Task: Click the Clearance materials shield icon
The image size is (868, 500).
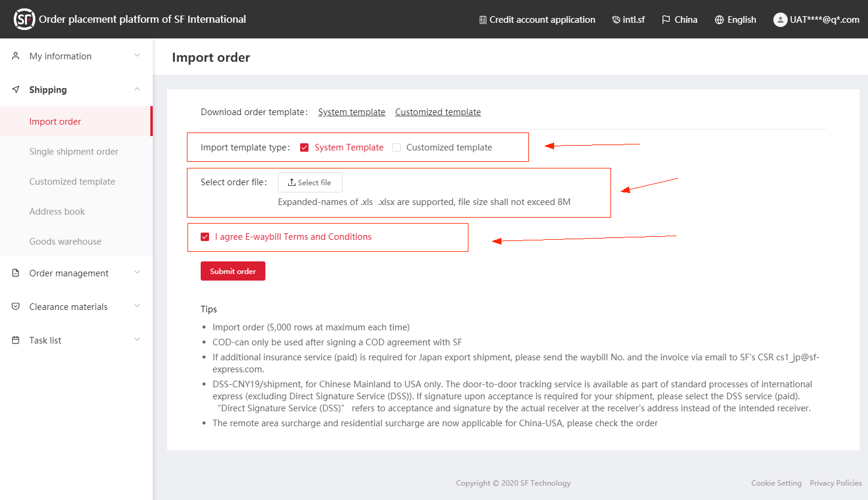Action: point(16,306)
